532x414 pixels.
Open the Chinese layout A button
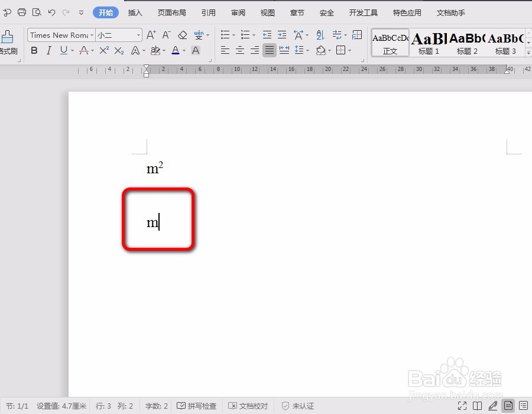[x=299, y=35]
